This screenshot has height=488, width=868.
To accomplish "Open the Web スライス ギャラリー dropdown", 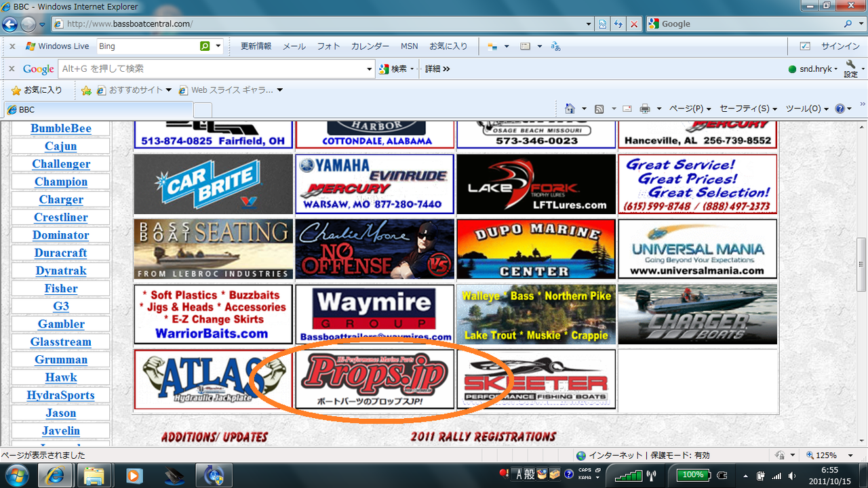I will (x=231, y=90).
